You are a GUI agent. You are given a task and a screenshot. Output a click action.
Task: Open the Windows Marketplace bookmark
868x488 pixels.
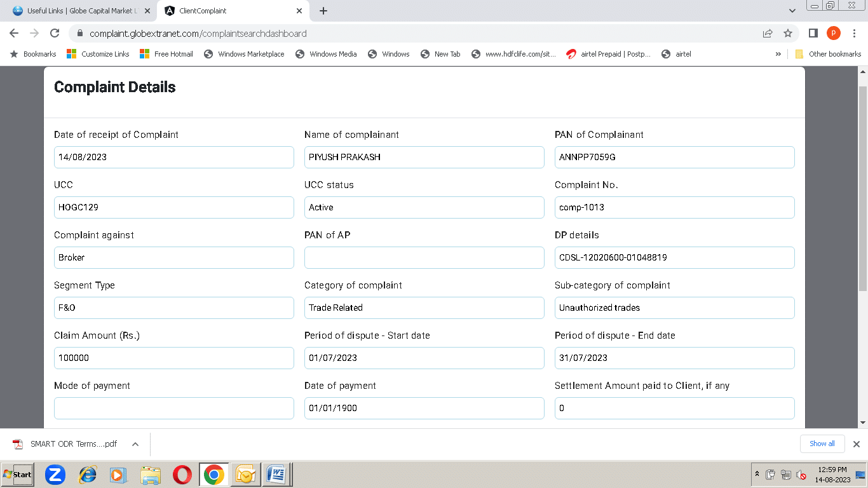(244, 54)
